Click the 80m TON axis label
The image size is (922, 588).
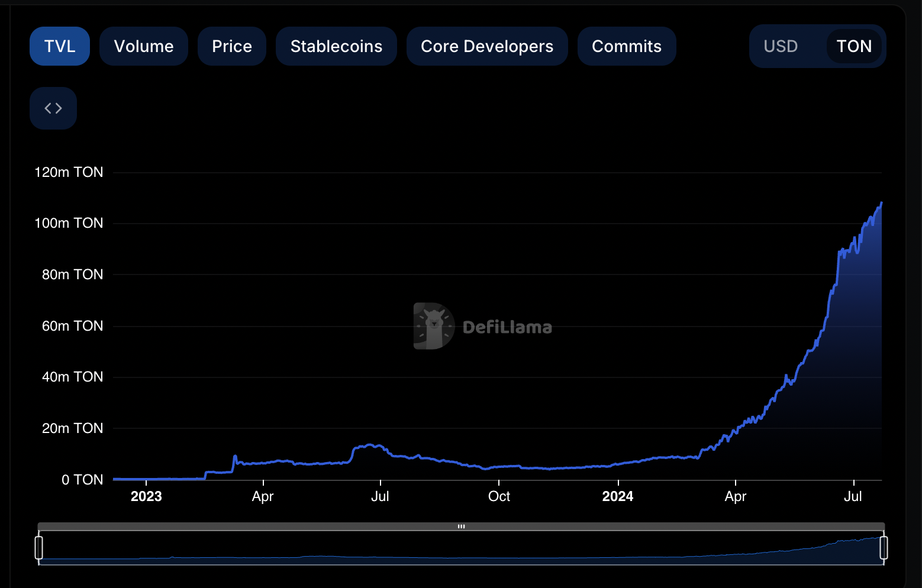pyautogui.click(x=72, y=274)
